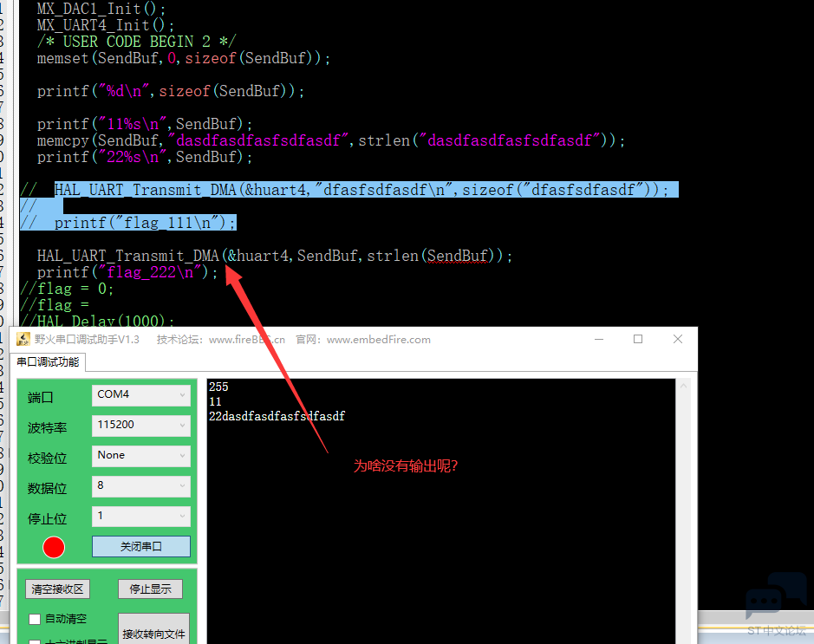The image size is (814, 644).
Task: Select the 串口调试功能 tab
Action: click(48, 361)
